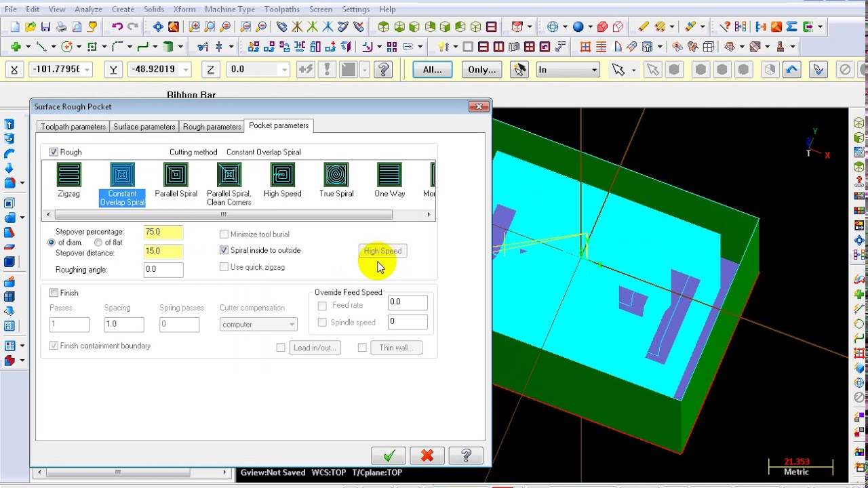The height and width of the screenshot is (488, 868).
Task: Switch to Toolpath parameters tab
Action: coord(73,127)
